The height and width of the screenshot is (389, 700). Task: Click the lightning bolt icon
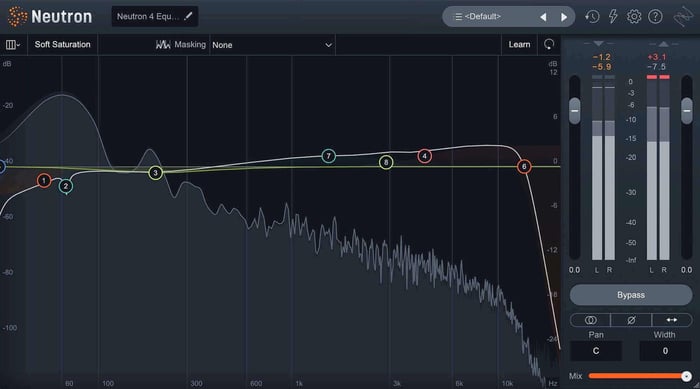point(613,17)
